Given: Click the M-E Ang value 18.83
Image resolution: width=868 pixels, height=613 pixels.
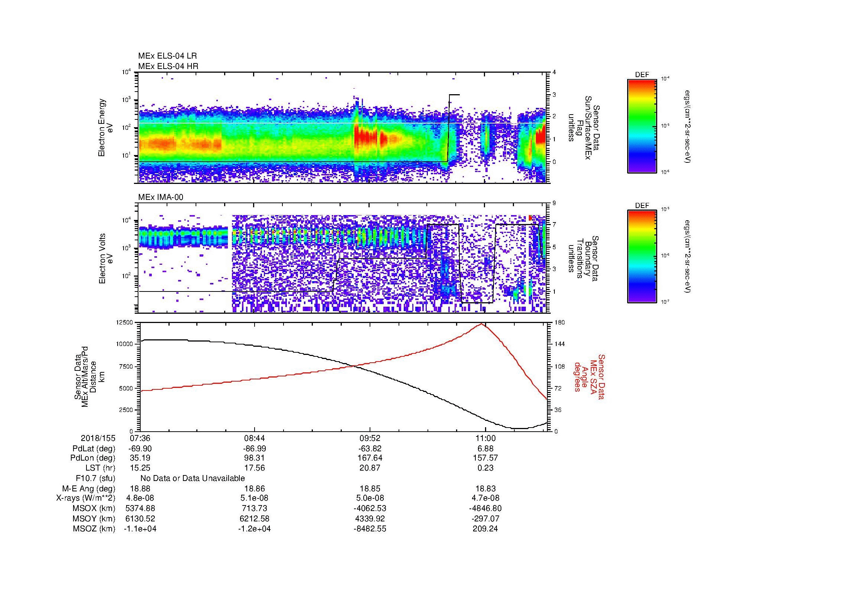Looking at the screenshot, I should tap(485, 488).
